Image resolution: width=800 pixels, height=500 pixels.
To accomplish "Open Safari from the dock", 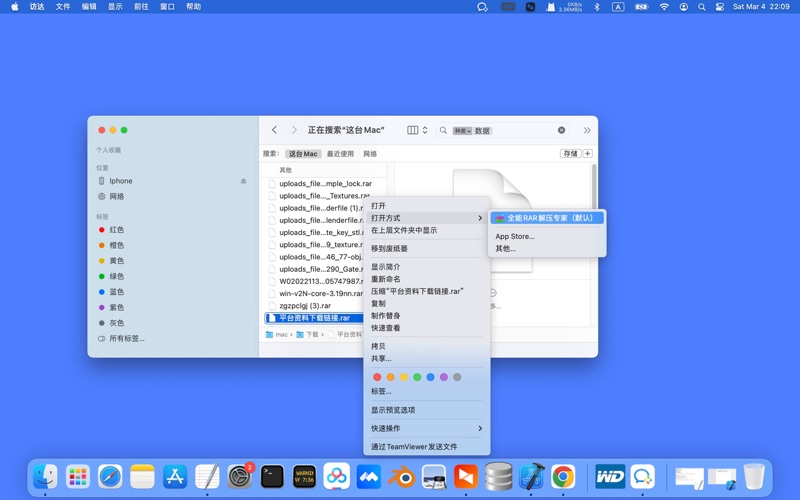I will pyautogui.click(x=110, y=477).
